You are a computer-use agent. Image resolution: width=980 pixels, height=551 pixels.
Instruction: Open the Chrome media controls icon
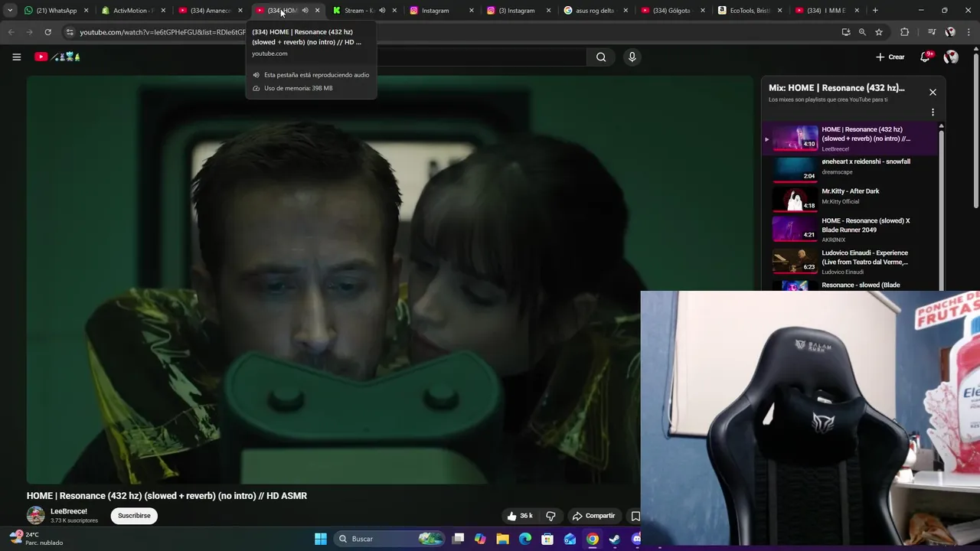(931, 32)
